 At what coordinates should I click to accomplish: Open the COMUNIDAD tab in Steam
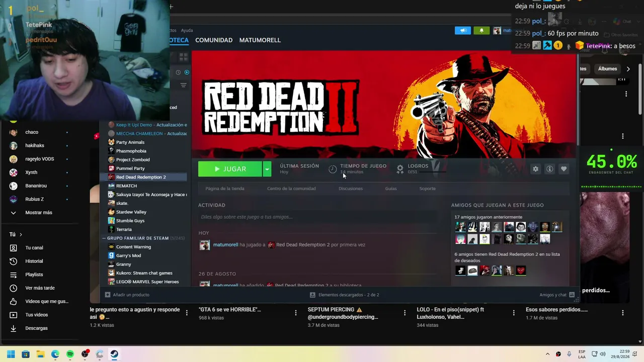click(214, 40)
